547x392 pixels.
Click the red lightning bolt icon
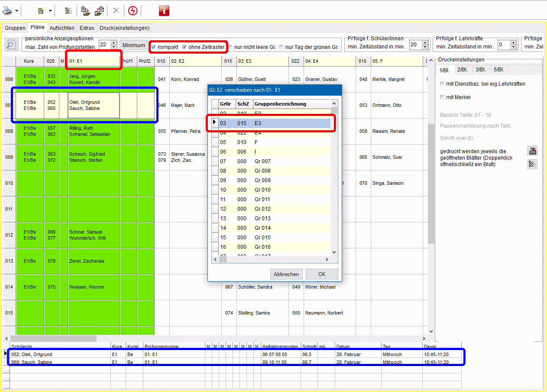[x=133, y=11]
